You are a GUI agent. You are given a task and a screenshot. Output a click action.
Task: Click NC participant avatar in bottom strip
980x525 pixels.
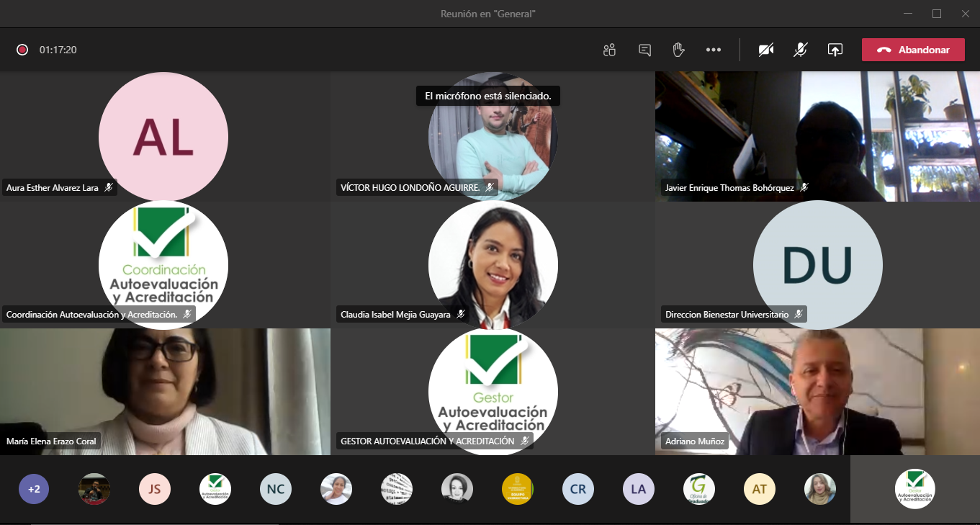(x=276, y=489)
